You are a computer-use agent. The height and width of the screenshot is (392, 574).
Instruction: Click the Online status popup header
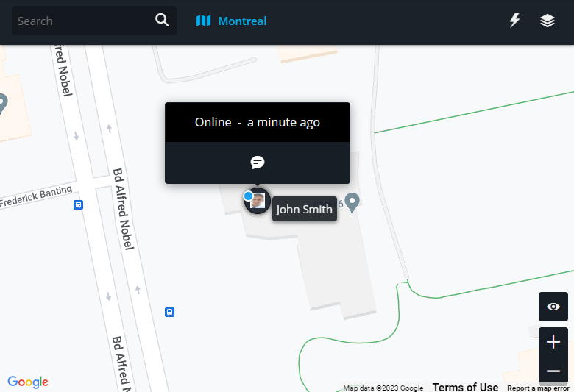point(258,122)
